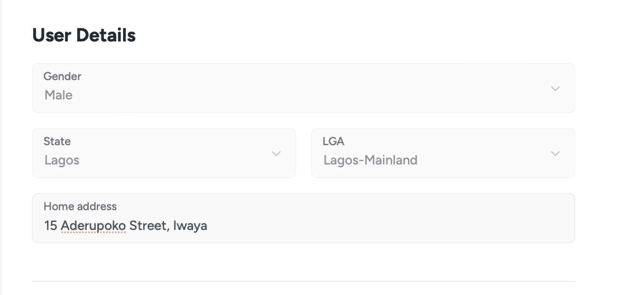Click the LGA field chevron arrow
The image size is (644, 295).
[x=555, y=154]
